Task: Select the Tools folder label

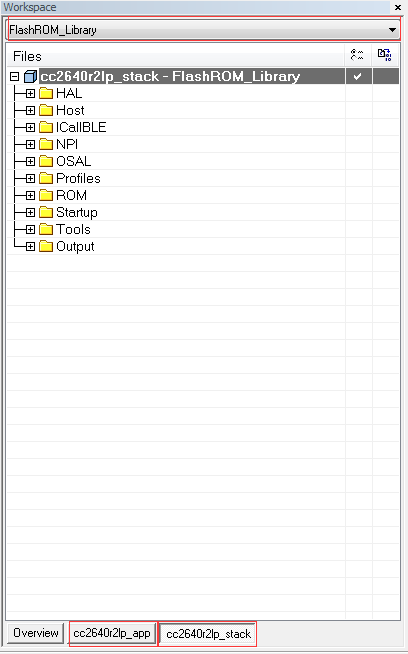Action: 73,229
